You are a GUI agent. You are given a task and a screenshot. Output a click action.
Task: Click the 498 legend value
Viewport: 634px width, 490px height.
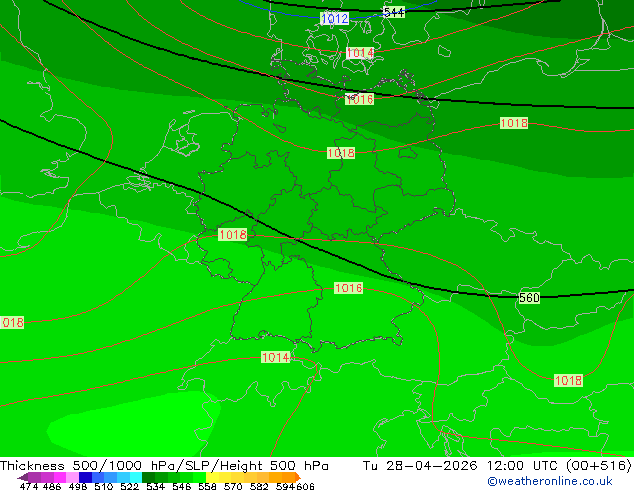point(78,486)
